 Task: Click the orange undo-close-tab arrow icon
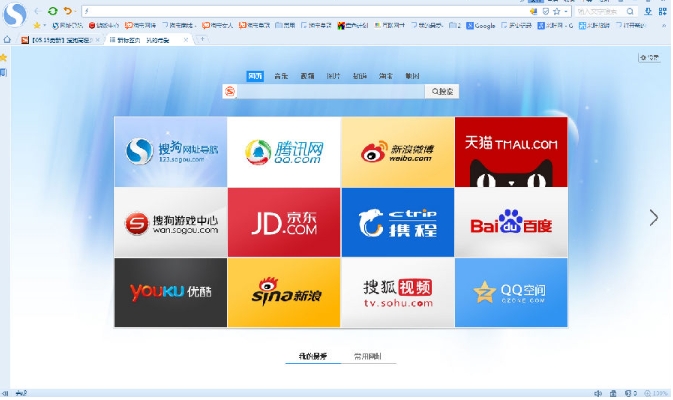pyautogui.click(x=67, y=11)
